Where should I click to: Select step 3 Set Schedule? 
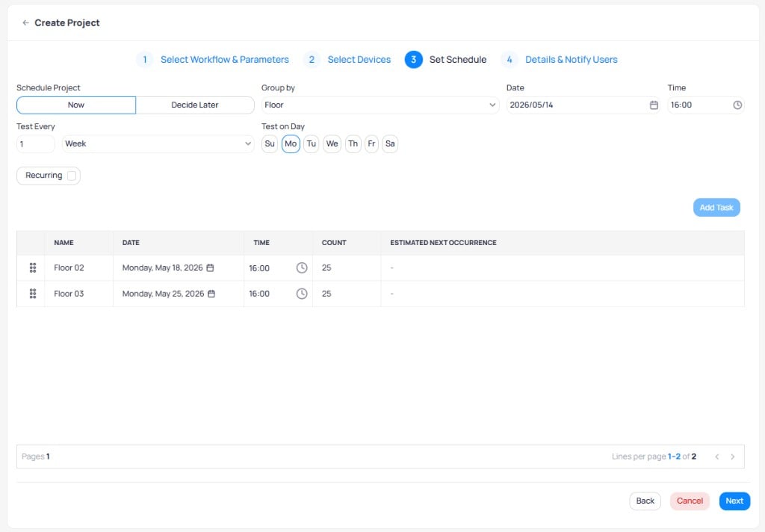click(446, 60)
